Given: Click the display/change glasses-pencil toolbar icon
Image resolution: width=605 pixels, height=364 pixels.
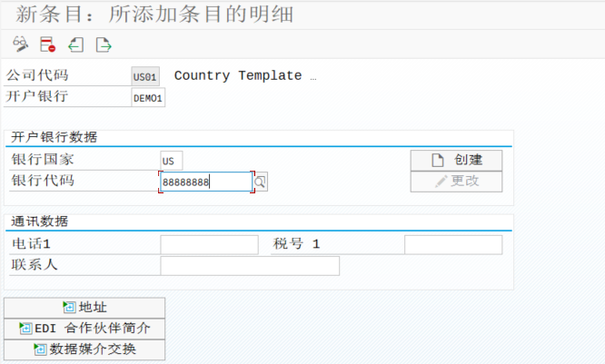Looking at the screenshot, I should click(x=21, y=44).
